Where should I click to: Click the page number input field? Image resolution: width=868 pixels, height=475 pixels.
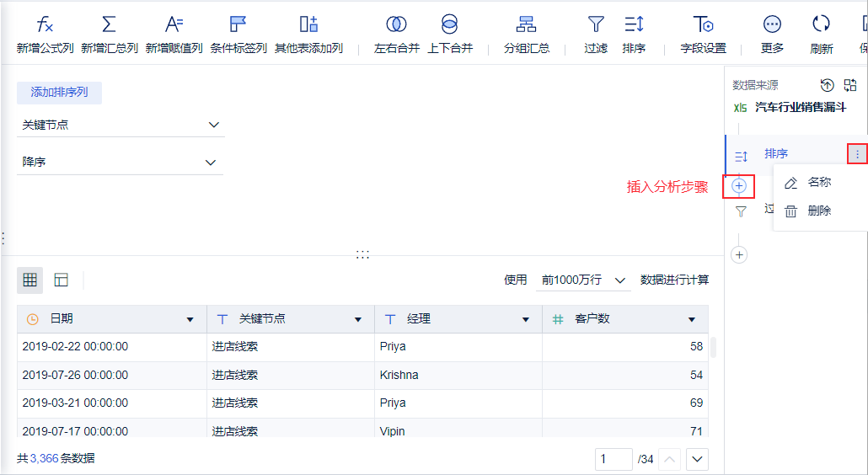[x=613, y=459]
